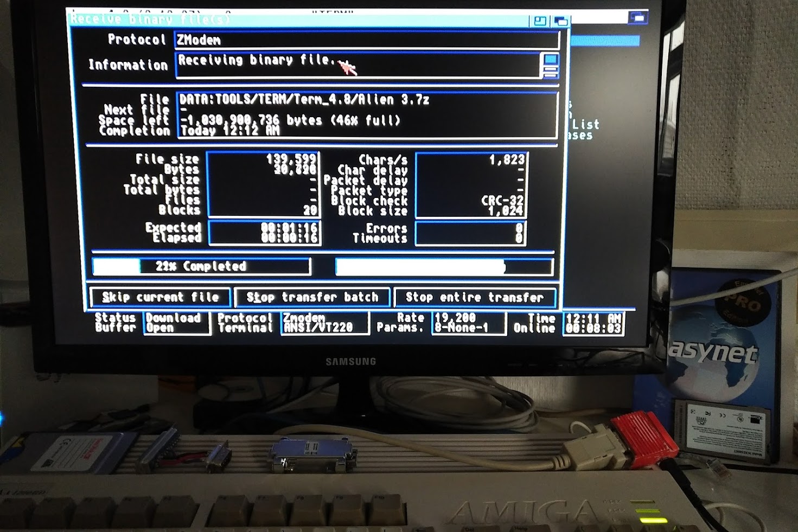
Task: Select the ZModem protocol field
Action: [366, 40]
